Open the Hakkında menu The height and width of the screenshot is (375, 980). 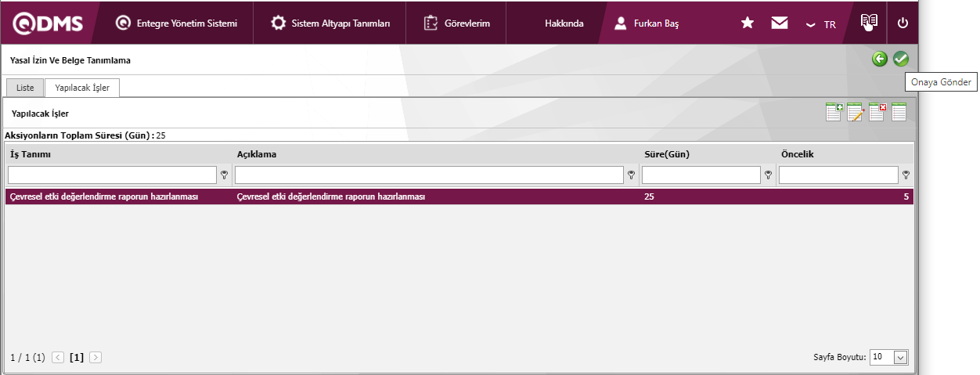564,23
